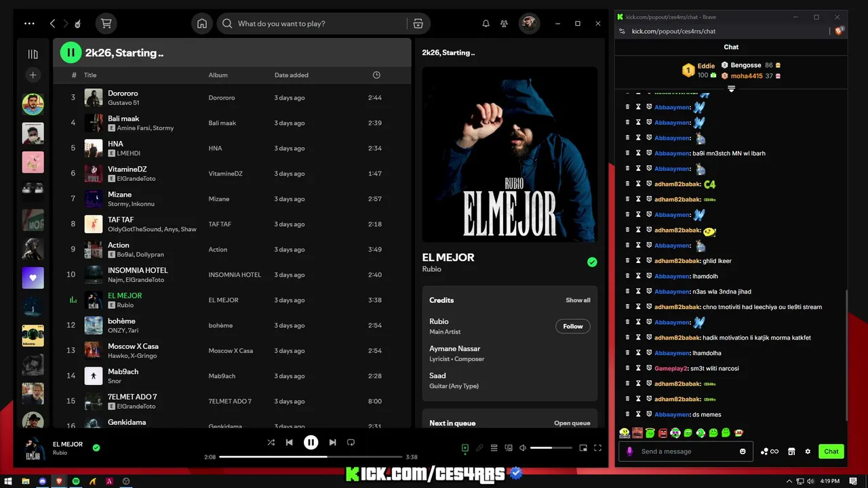This screenshot has width=868, height=488.
Task: Click the song progress bar
Action: [x=311, y=457]
